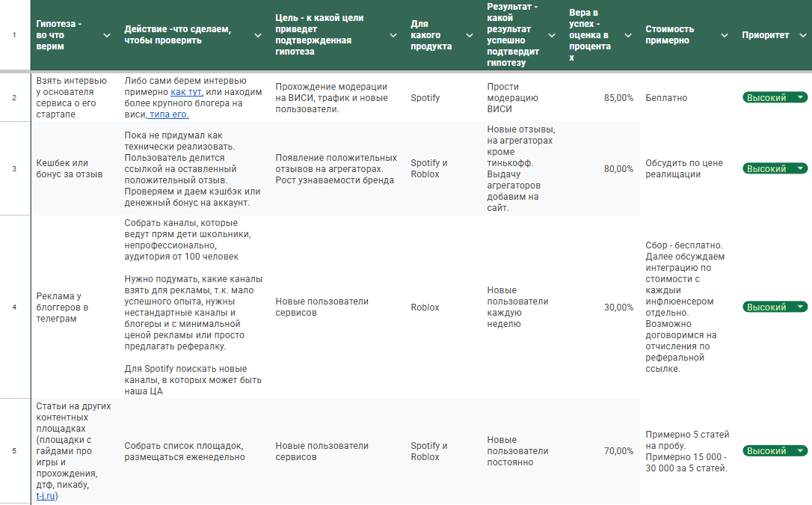Change priority chip in interview row
Image resolution: width=812 pixels, height=505 pixels.
775,98
